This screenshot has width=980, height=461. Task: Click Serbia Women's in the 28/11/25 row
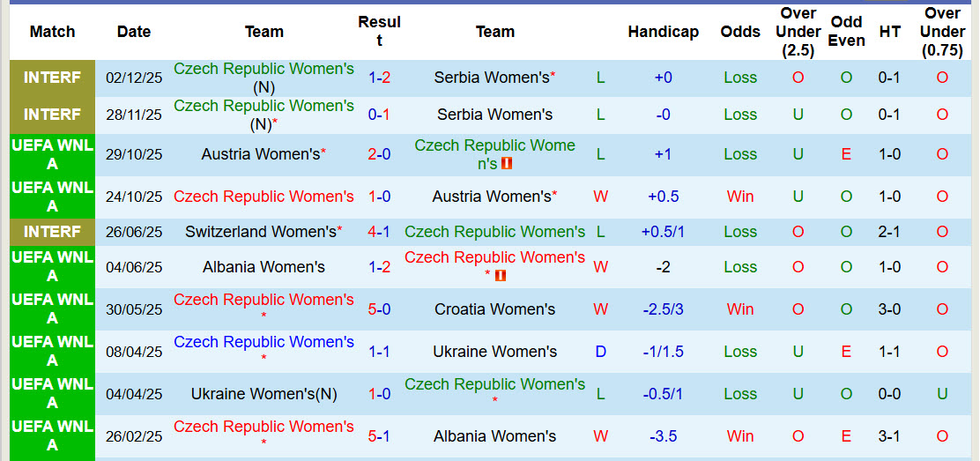click(x=494, y=115)
